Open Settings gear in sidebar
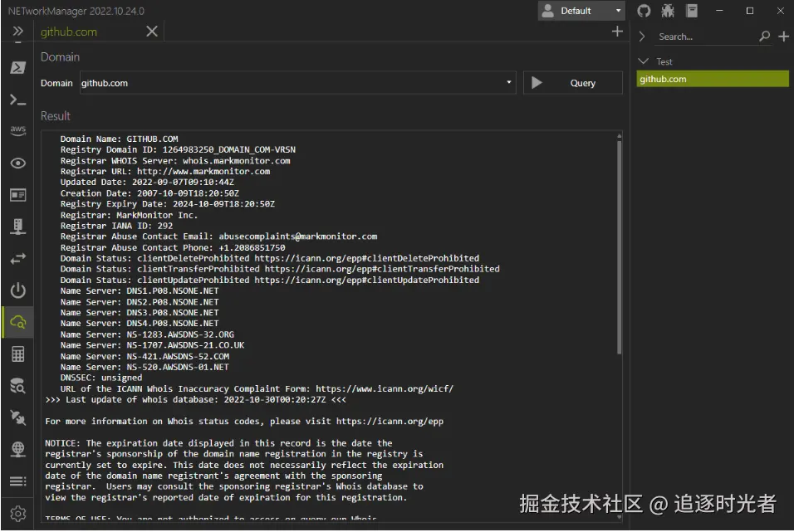This screenshot has height=532, width=794. point(17,513)
